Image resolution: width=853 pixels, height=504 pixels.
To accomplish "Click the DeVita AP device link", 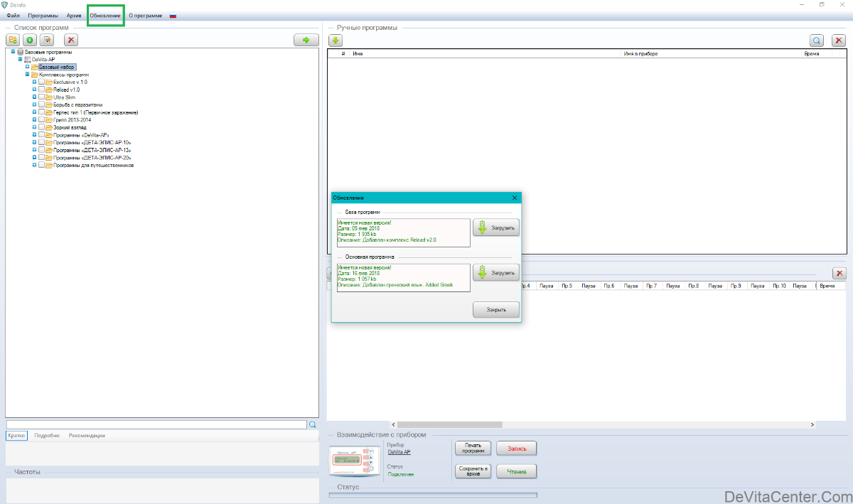I will tap(399, 452).
